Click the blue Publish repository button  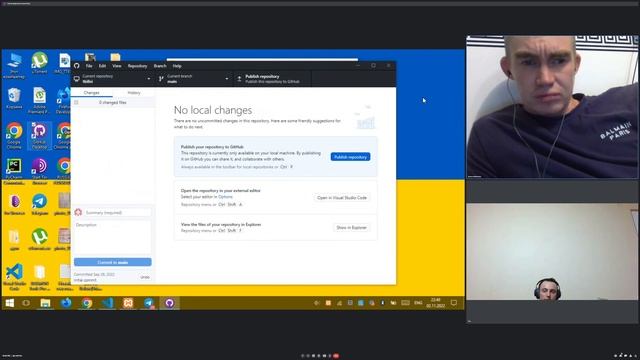351,157
